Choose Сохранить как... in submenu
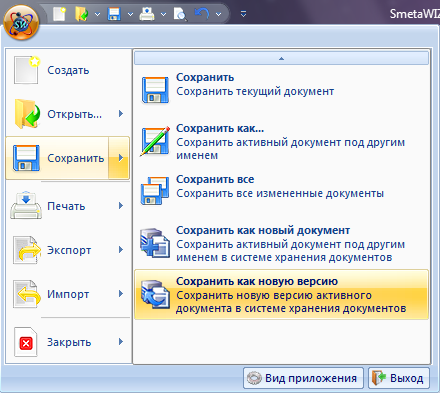The width and height of the screenshot is (440, 393). click(281, 141)
